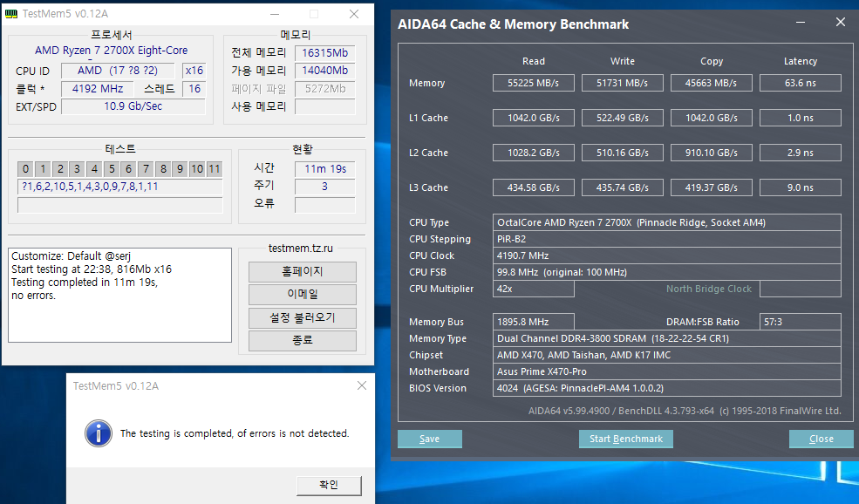This screenshot has width=859, height=504.
Task: Select test box number 3
Action: (78, 169)
